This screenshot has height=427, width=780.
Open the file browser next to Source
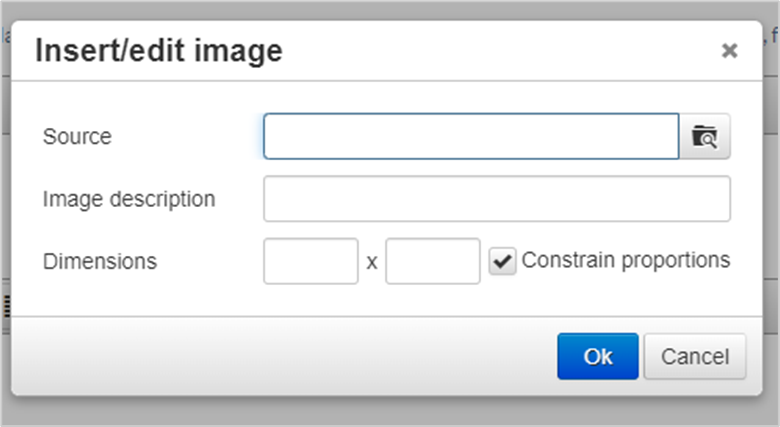(704, 136)
